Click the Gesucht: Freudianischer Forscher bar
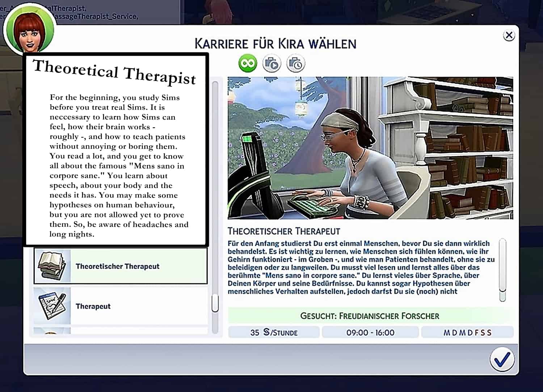This screenshot has height=392, width=543. 370,316
